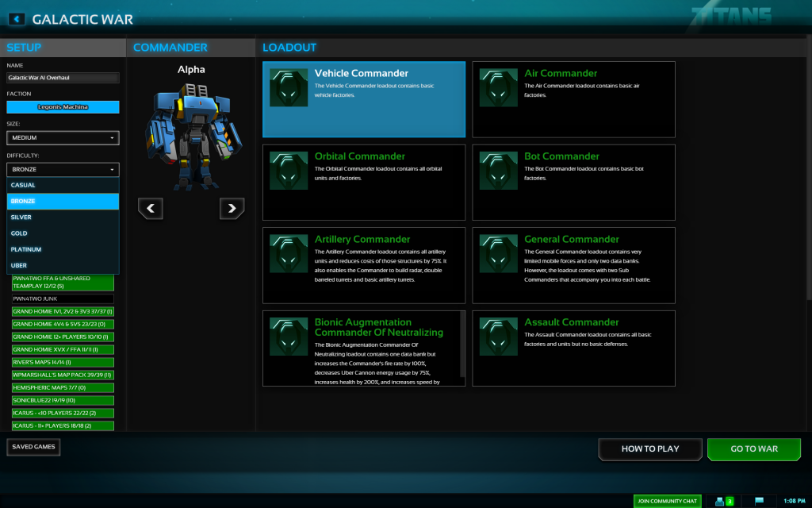Click Join Community Chat button
This screenshot has width=812, height=508.
pos(668,502)
